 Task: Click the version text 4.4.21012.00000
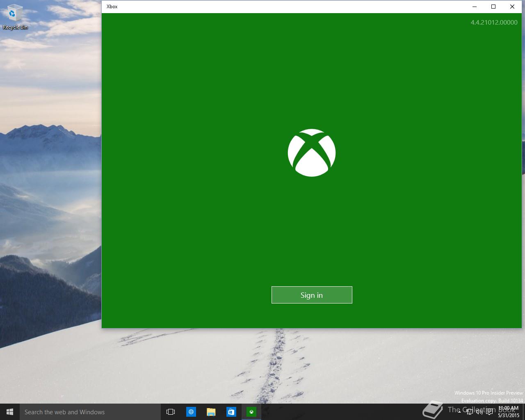pyautogui.click(x=494, y=23)
